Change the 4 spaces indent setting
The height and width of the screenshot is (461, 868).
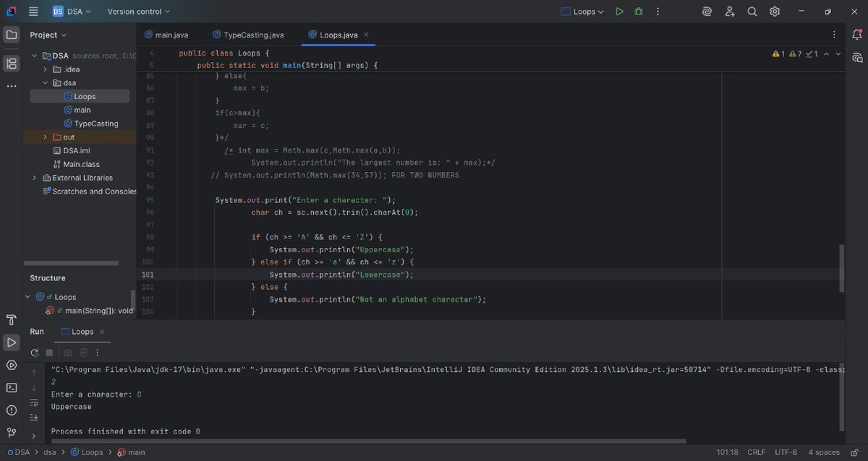point(824,452)
